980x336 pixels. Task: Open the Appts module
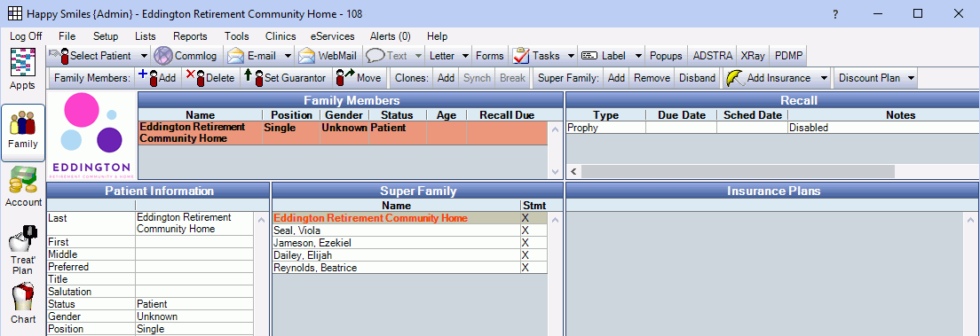pos(23,69)
